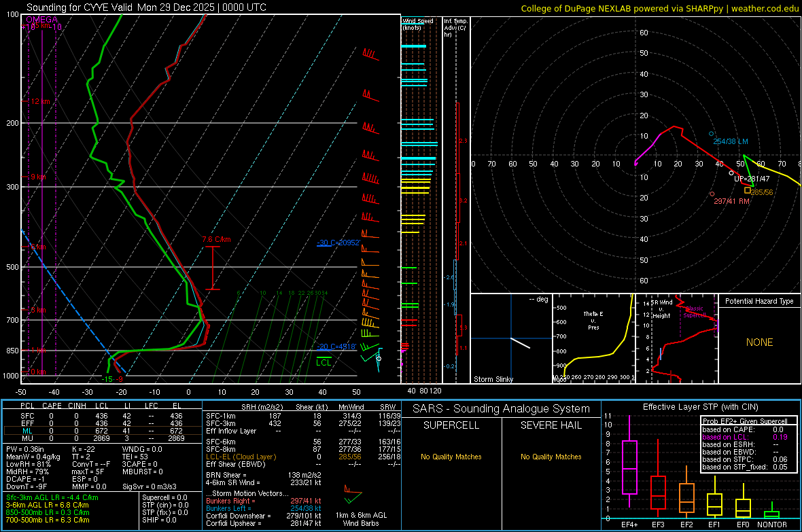Viewport: 802px width, 532px height.
Task: Click the Effective Layer STP (with CIN) title
Action: (x=701, y=407)
